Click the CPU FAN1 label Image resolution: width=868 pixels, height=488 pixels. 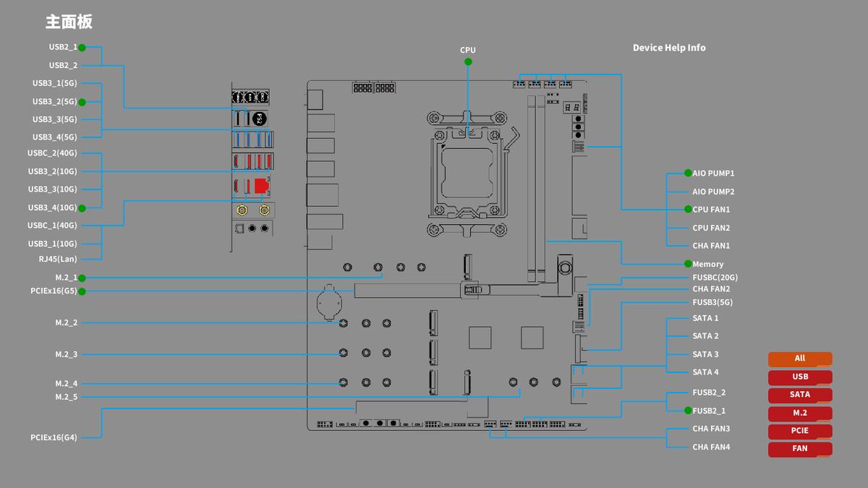pyautogui.click(x=711, y=210)
